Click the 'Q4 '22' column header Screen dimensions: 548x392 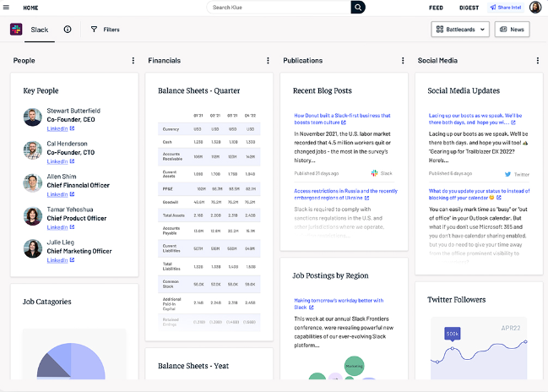[250, 116]
